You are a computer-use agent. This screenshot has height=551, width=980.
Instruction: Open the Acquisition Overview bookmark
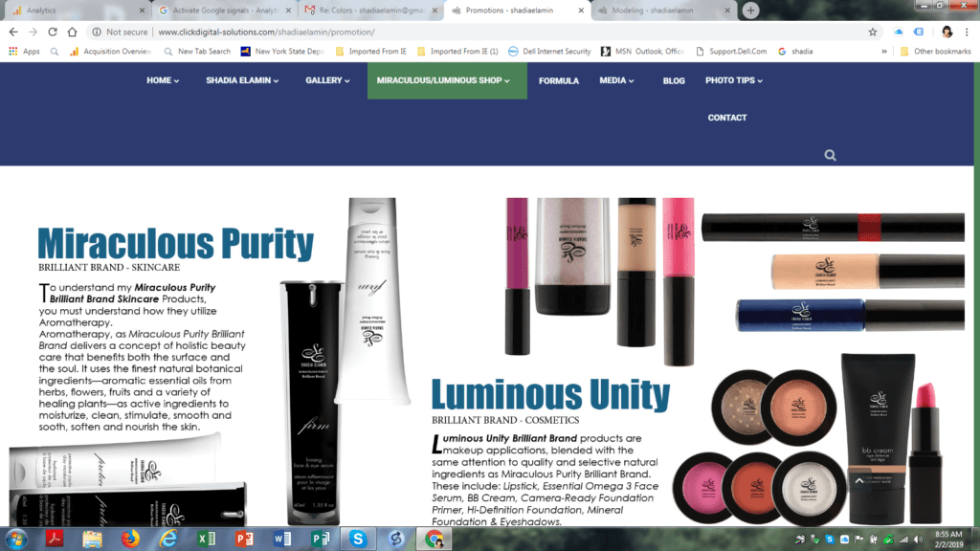click(x=110, y=52)
